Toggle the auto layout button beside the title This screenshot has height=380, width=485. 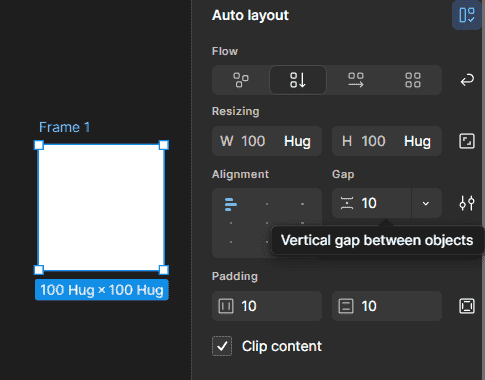pos(467,15)
